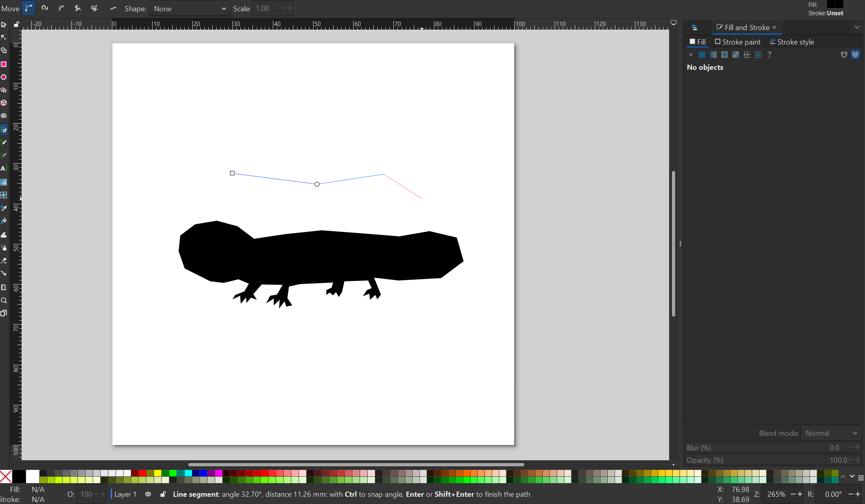Choose mesh gradient paint
The height and width of the screenshot is (504, 865).
tap(736, 55)
